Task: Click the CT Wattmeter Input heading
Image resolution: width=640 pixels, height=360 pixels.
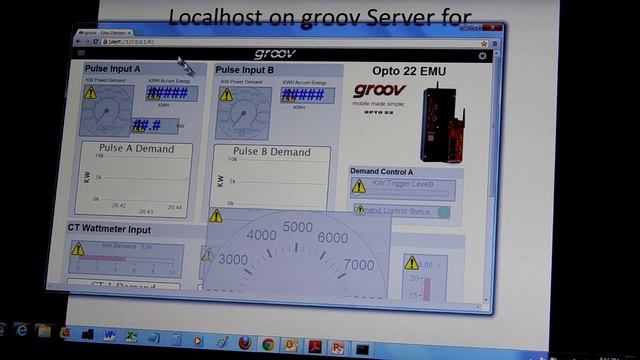Action: [109, 229]
